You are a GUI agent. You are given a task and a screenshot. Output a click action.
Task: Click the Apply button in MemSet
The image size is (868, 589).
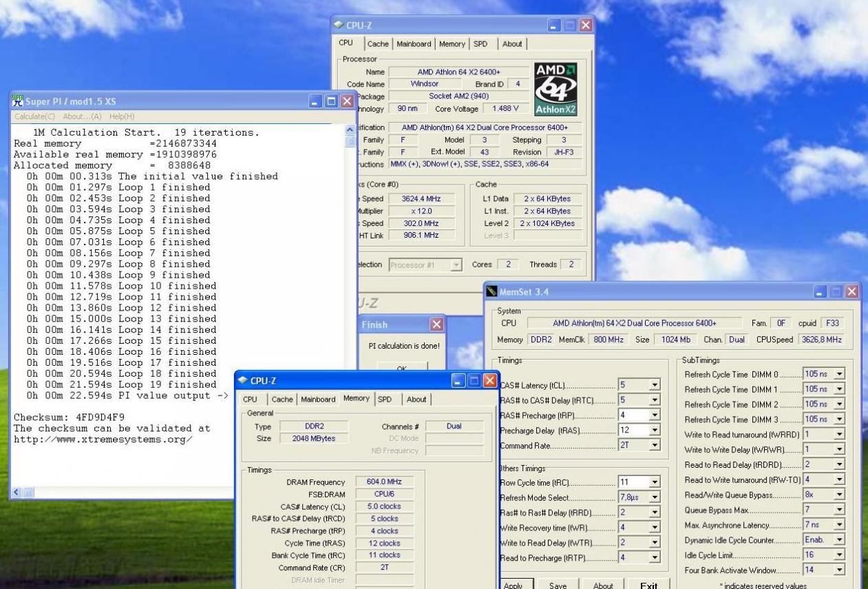pos(513,585)
